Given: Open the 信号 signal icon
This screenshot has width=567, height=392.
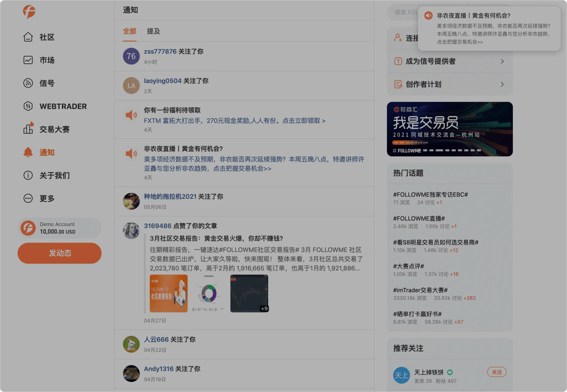Looking at the screenshot, I should [x=28, y=83].
